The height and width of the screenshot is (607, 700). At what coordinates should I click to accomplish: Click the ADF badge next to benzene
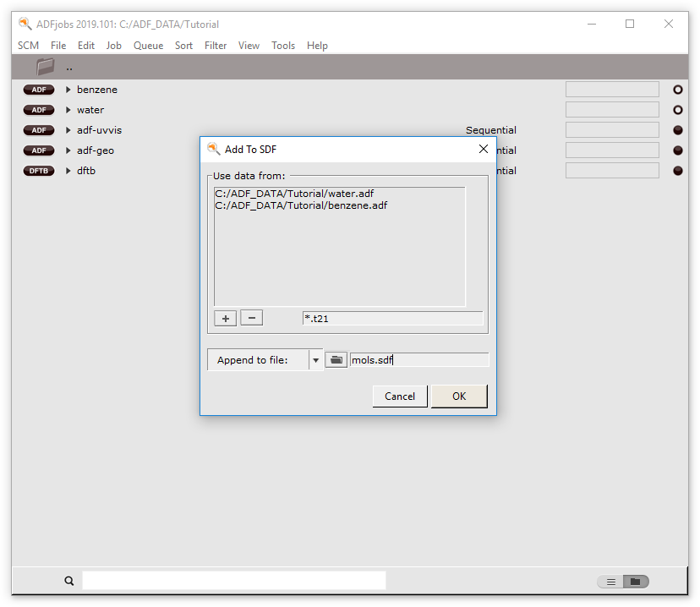pyautogui.click(x=38, y=90)
